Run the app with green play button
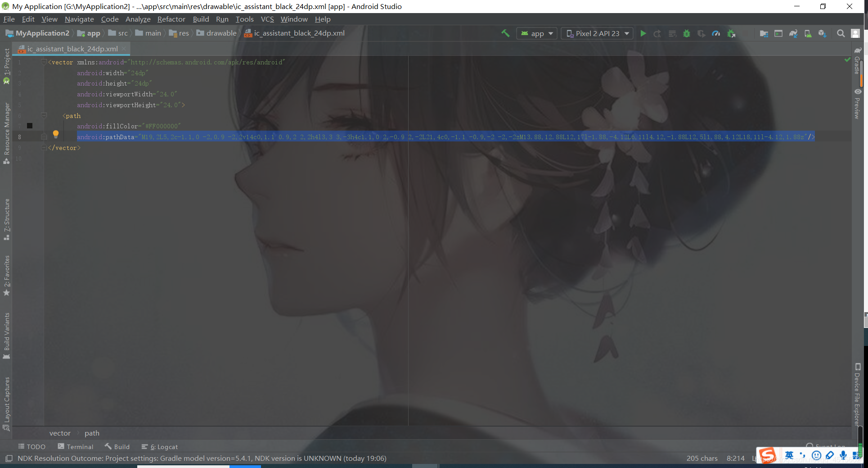868x468 pixels. pyautogui.click(x=643, y=33)
